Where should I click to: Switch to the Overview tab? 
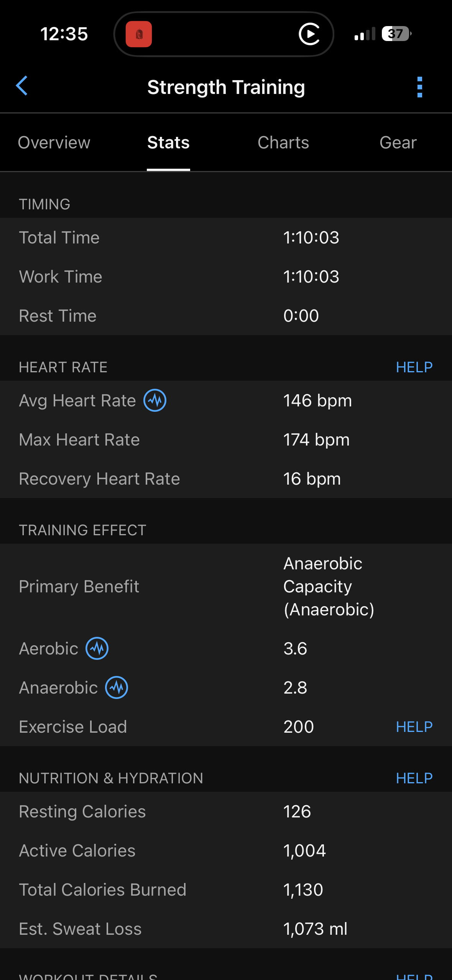click(x=54, y=143)
